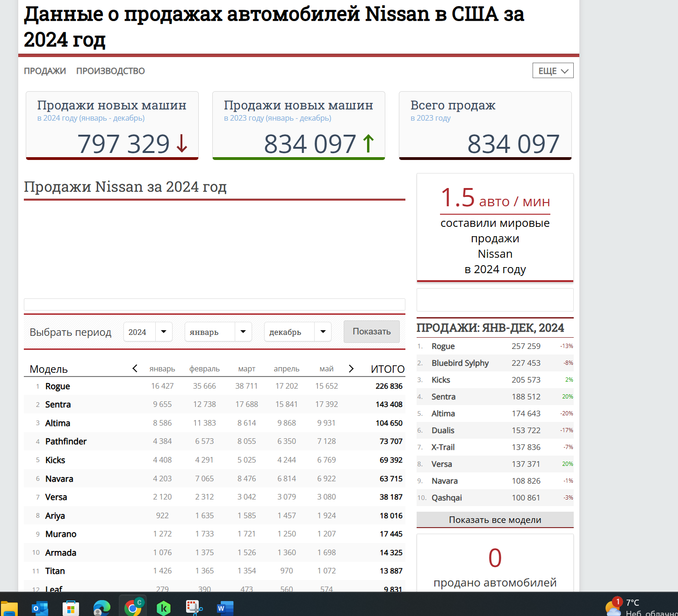Launch Snipping Tool from the taskbar
678x616 pixels.
(194, 608)
